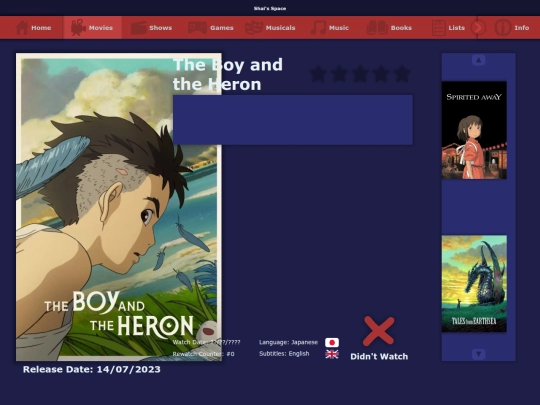Click the Watch Date text
Screen dimensions: 540x405
pos(206,342)
